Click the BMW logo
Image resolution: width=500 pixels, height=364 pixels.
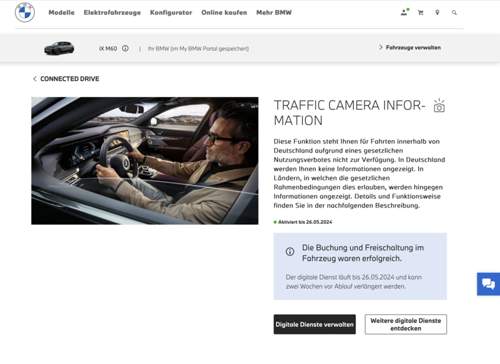tap(25, 12)
